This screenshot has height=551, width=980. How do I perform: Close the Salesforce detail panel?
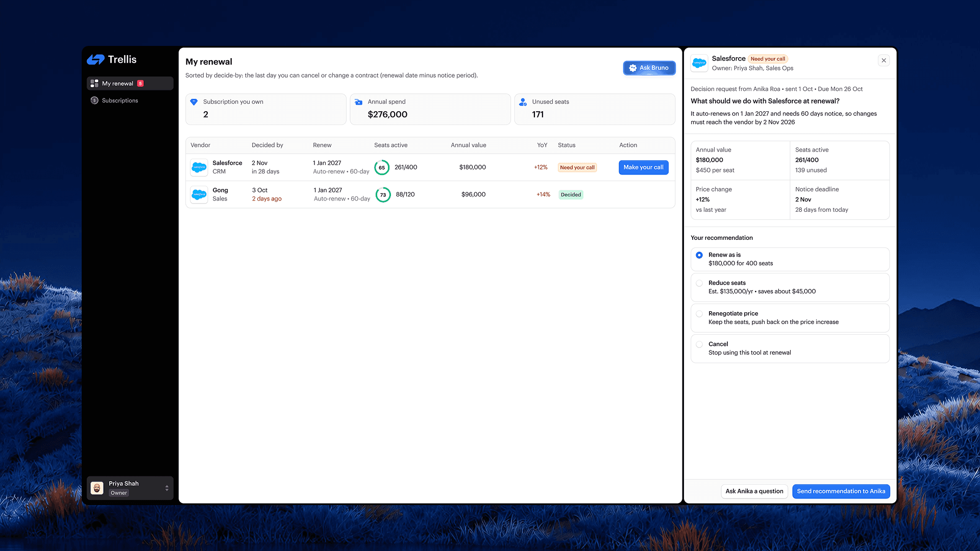[884, 60]
